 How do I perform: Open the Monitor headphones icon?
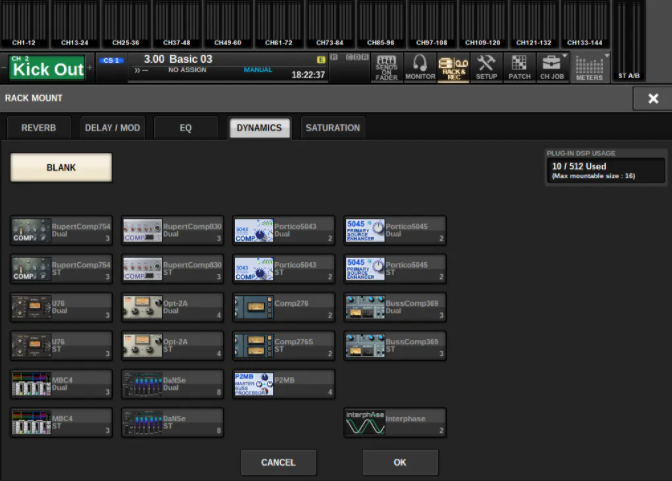tap(420, 68)
